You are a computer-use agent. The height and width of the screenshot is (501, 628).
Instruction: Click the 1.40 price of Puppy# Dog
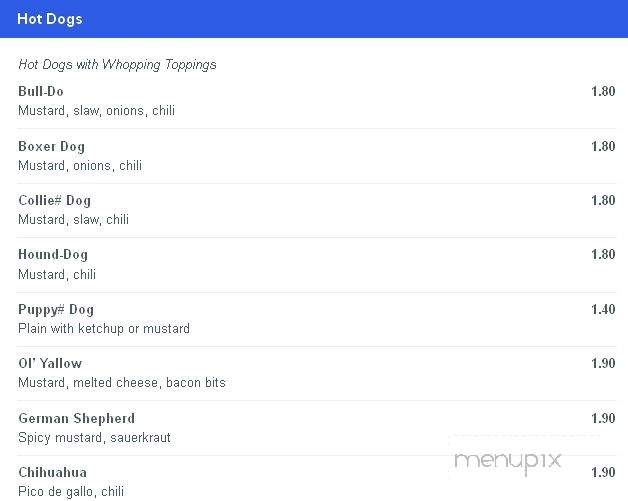click(x=603, y=309)
